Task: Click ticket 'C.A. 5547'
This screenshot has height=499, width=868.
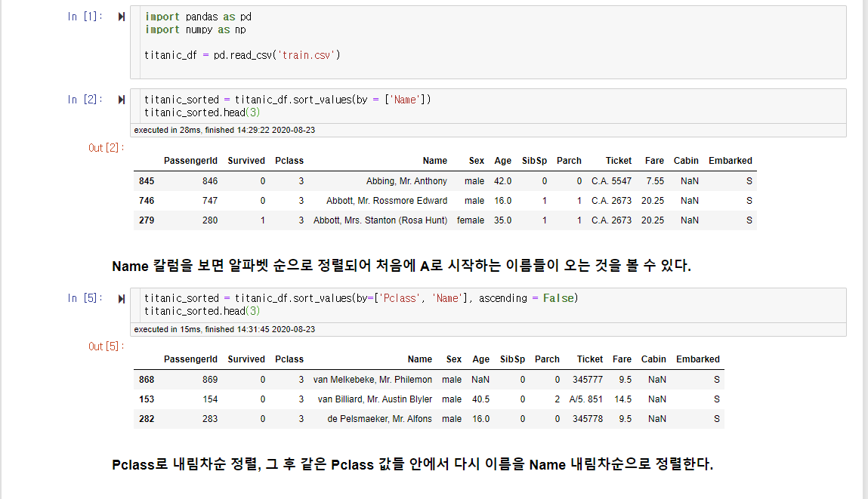Action: (611, 181)
